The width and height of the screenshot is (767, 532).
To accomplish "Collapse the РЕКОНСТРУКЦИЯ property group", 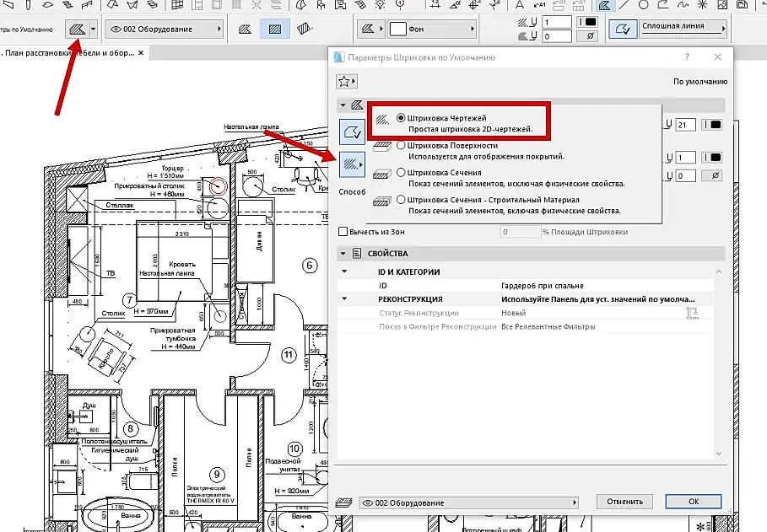I will click(x=343, y=298).
